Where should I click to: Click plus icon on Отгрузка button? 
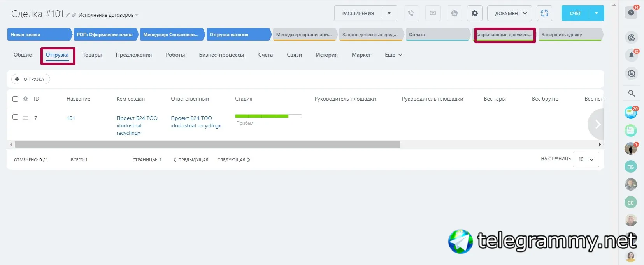pyautogui.click(x=17, y=79)
